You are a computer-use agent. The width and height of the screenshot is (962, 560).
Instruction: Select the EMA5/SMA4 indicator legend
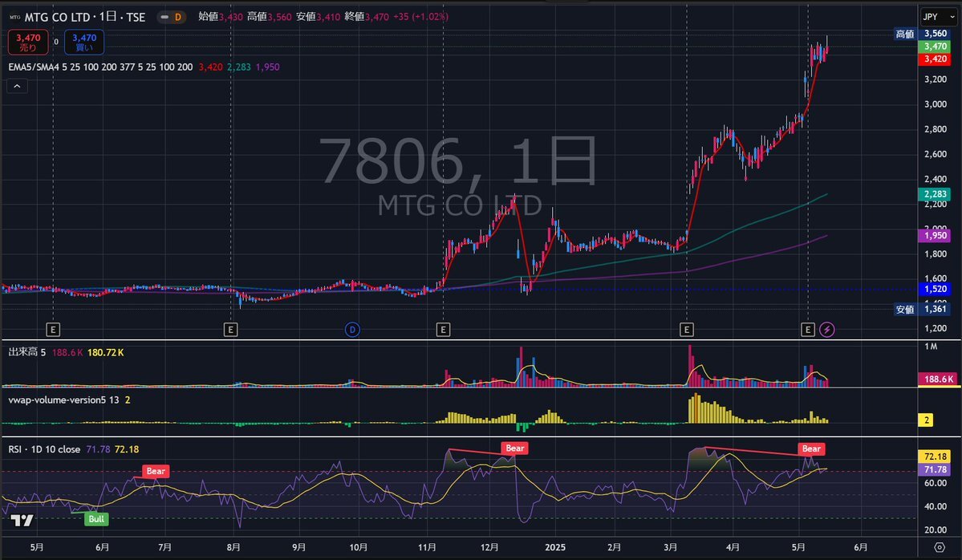[100, 67]
